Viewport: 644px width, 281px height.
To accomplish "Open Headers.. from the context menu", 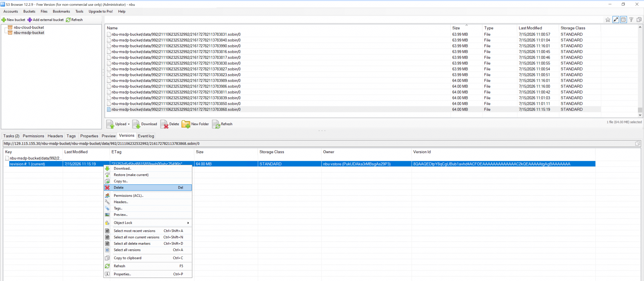I will tap(148, 202).
